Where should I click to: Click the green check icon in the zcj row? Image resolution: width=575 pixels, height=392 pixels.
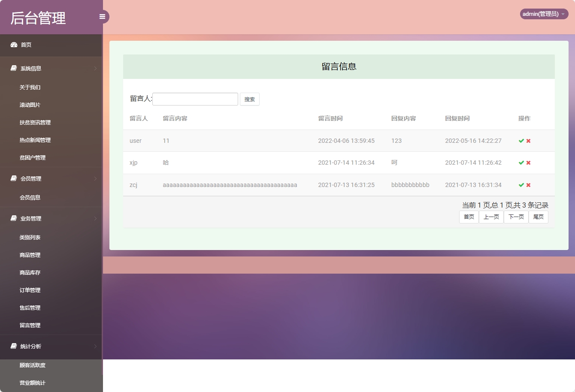pyautogui.click(x=521, y=185)
